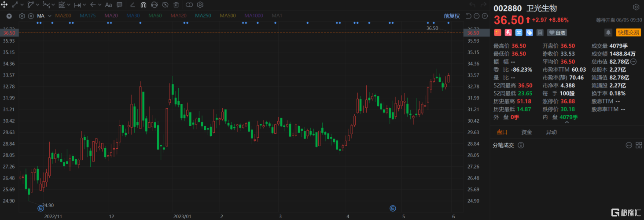Toggle hiding of all drawings

click(165, 5)
